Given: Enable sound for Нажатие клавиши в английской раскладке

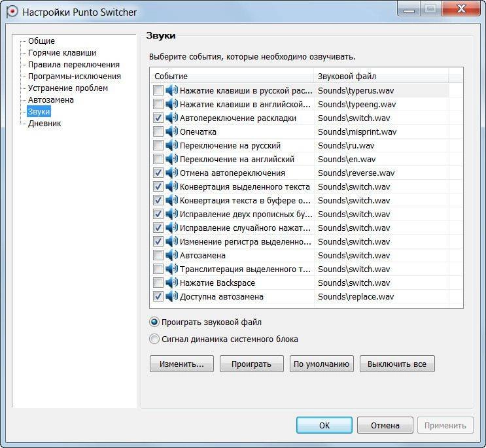Looking at the screenshot, I should (158, 104).
